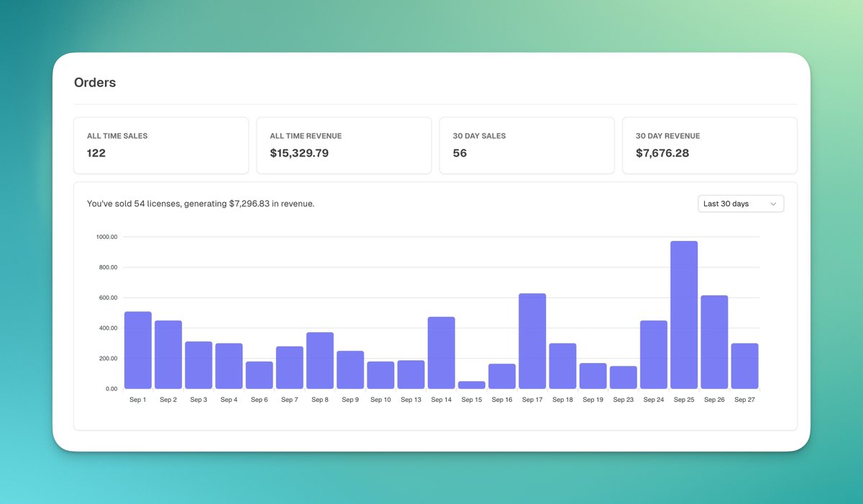Click the Sep 10 revenue bar

380,375
